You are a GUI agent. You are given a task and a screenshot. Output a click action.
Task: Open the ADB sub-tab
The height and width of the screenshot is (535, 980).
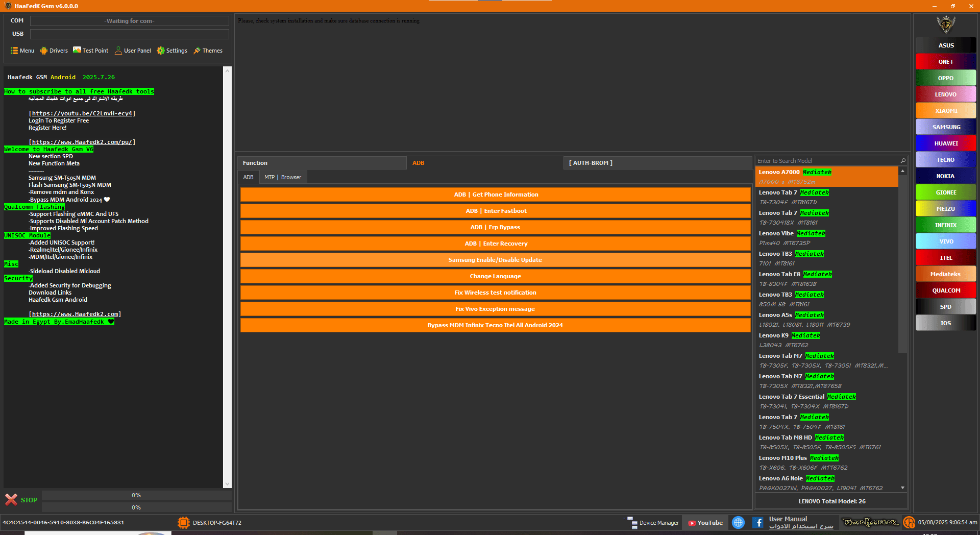249,177
